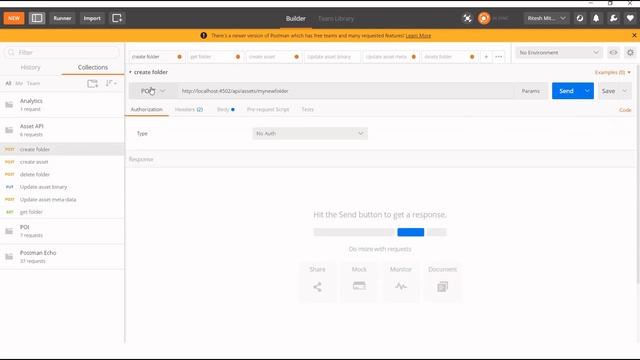Select the delete folder request in sidebar

(62, 174)
